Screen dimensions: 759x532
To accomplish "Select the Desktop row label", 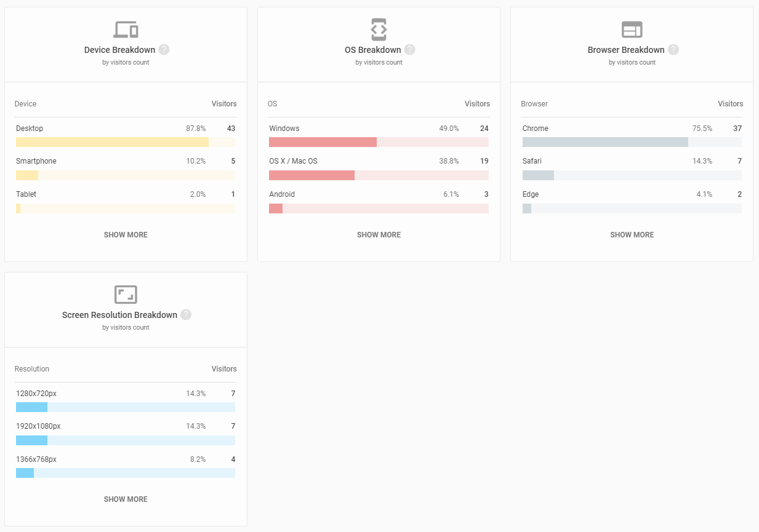I will click(30, 129).
